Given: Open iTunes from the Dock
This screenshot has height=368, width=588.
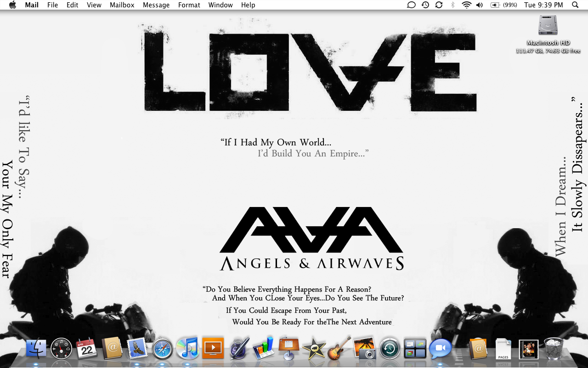Looking at the screenshot, I should pyautogui.click(x=187, y=349).
